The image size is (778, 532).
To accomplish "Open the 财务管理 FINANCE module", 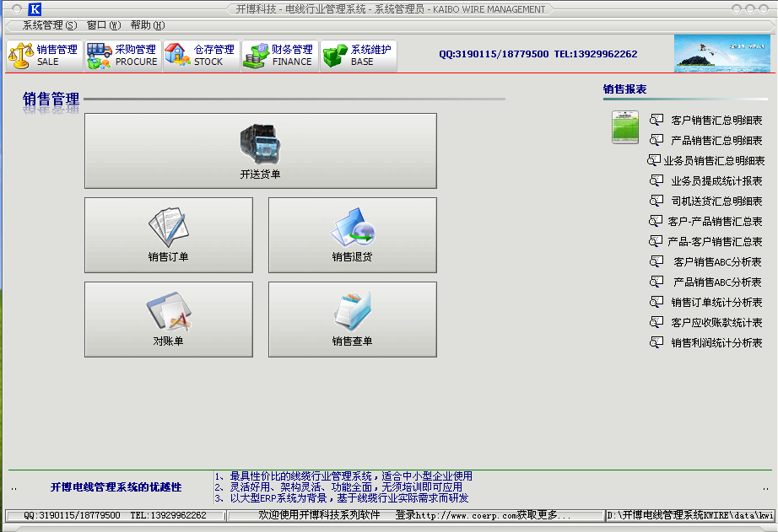I will point(280,56).
